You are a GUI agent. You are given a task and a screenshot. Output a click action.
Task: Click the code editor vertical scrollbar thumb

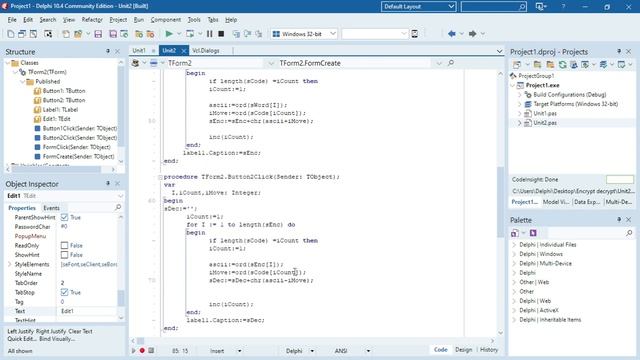(500, 202)
